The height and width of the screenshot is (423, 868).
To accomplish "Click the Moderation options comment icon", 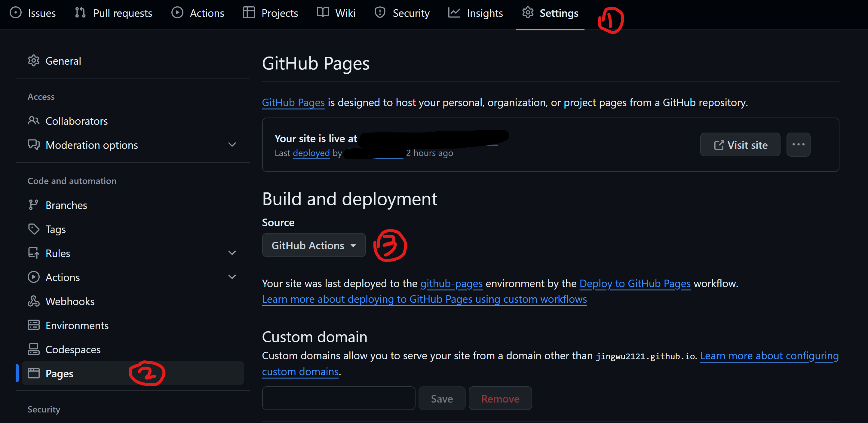I will pyautogui.click(x=33, y=145).
